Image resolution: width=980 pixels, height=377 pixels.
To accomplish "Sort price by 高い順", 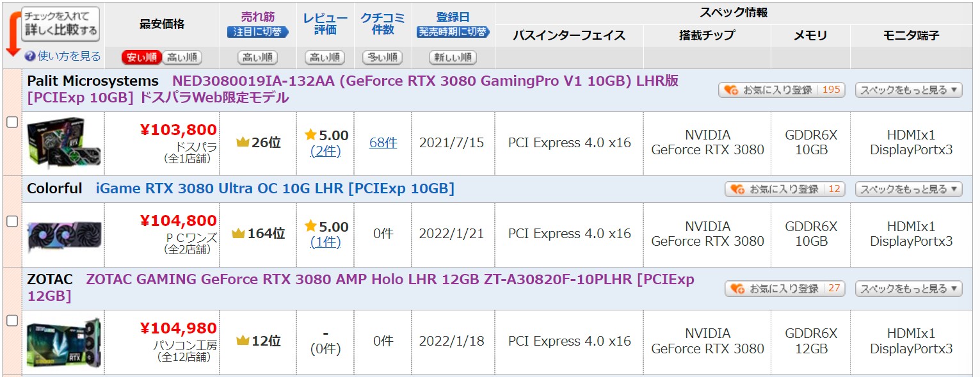I will pyautogui.click(x=182, y=58).
